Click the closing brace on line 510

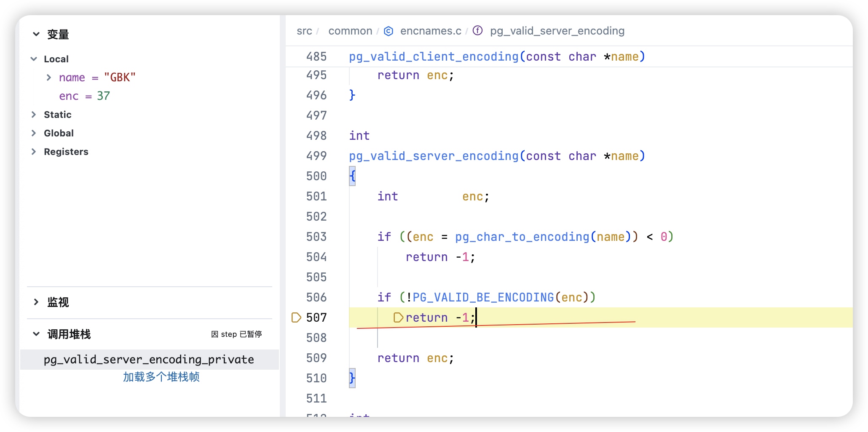[x=352, y=378]
